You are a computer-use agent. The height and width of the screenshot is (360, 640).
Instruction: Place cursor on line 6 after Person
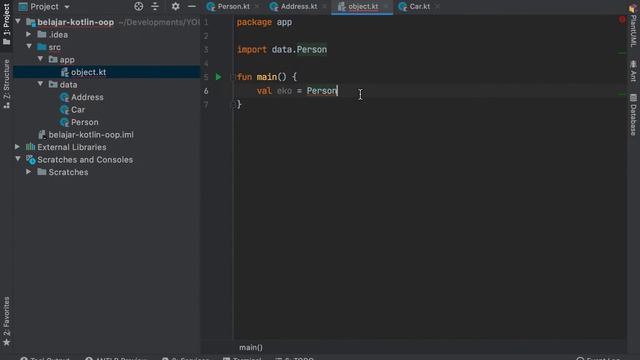(338, 91)
